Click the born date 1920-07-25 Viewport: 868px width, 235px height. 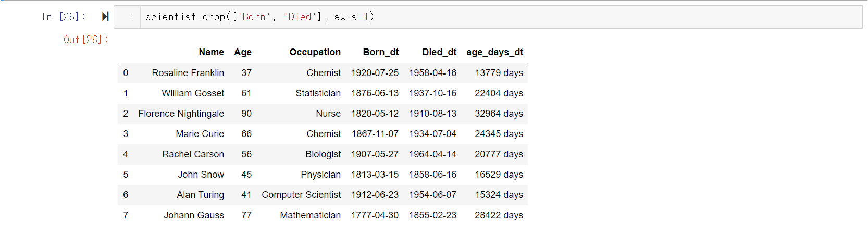375,73
